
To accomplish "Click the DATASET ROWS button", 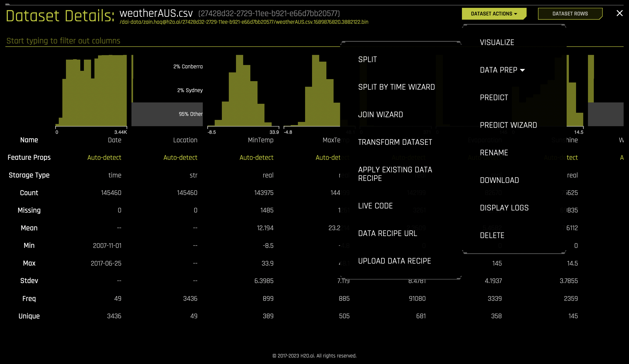I will coord(570,13).
